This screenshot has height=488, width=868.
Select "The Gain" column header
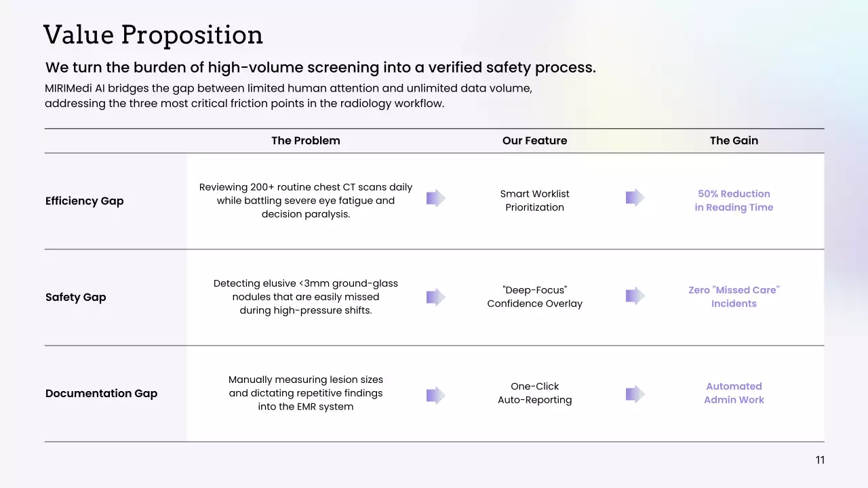click(734, 141)
